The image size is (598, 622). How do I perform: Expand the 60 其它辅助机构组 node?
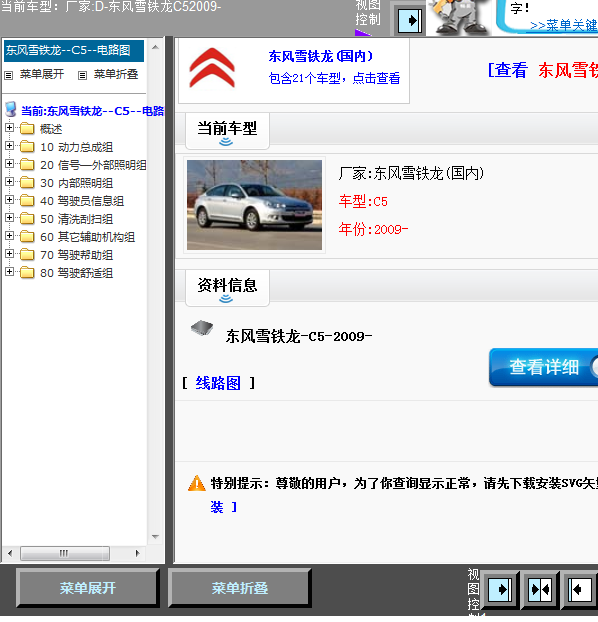pyautogui.click(x=9, y=236)
